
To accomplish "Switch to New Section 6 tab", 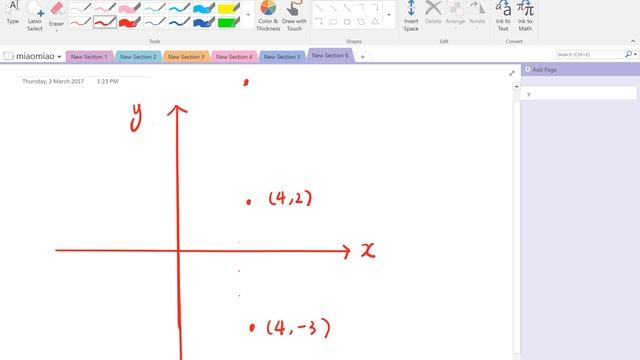I will coord(330,56).
